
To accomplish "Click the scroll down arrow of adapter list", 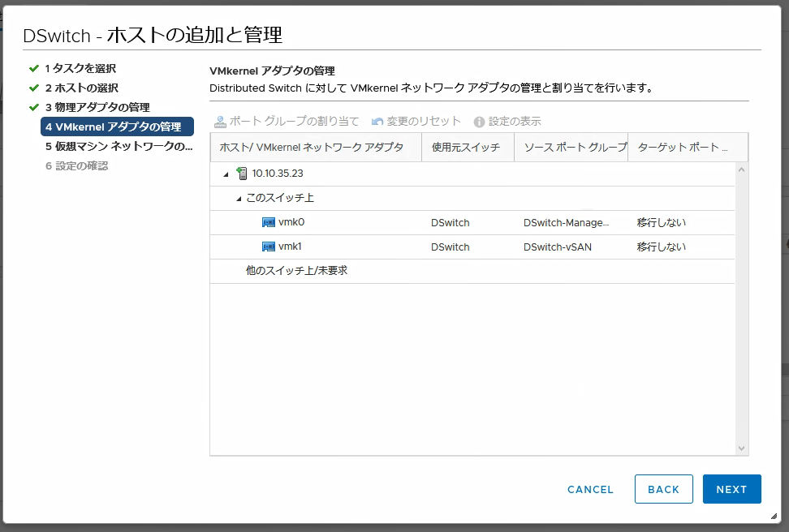I will point(741,448).
